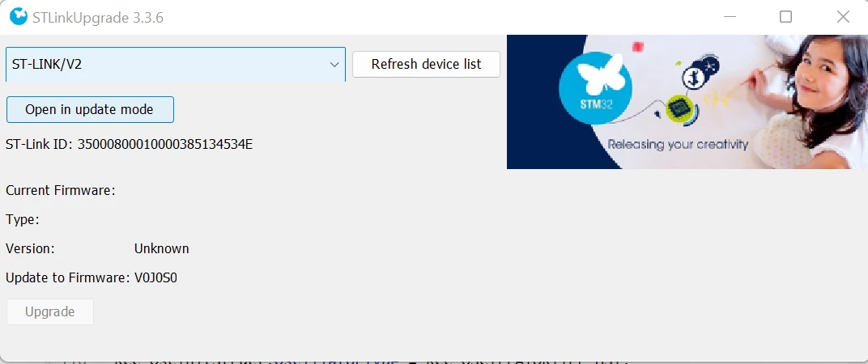Click the Version Unknown value text
Screen dimensions: 868x364
pos(162,248)
